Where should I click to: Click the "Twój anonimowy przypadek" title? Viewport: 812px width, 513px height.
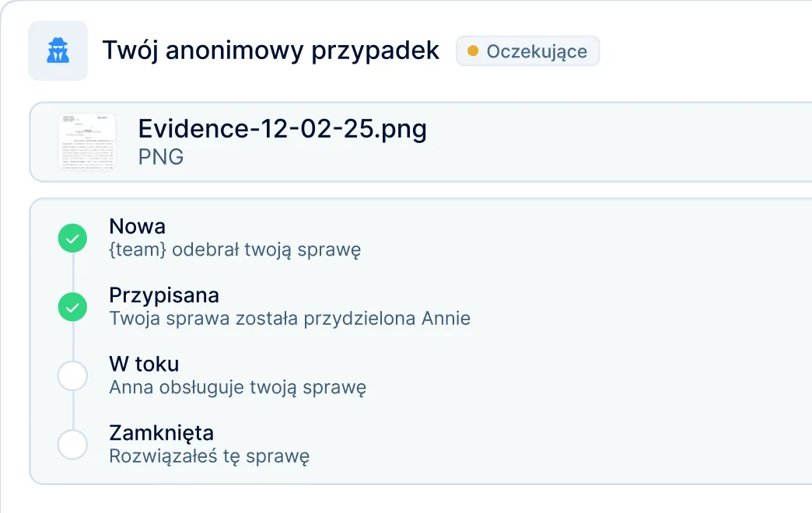pos(271,51)
